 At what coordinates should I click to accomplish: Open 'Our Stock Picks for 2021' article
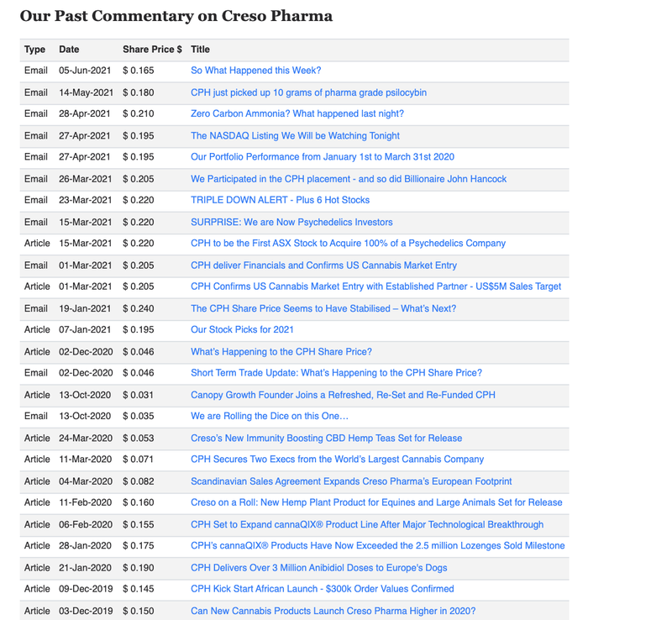[242, 330]
